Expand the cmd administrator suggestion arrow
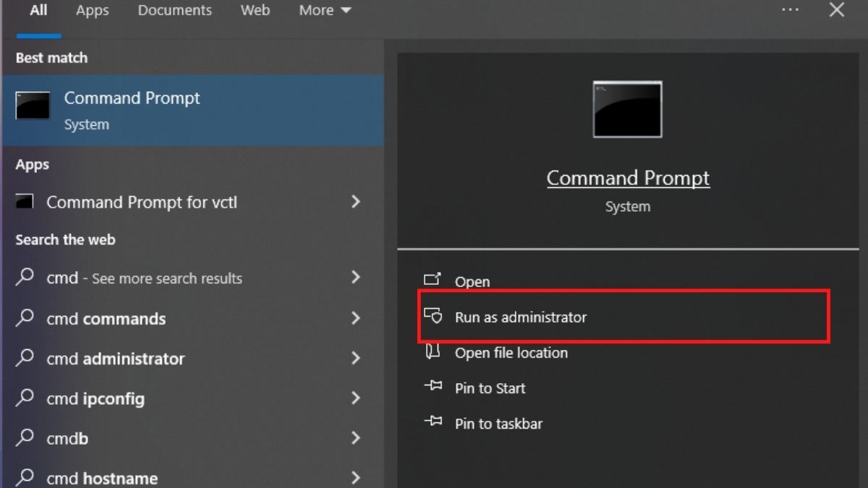 (355, 357)
